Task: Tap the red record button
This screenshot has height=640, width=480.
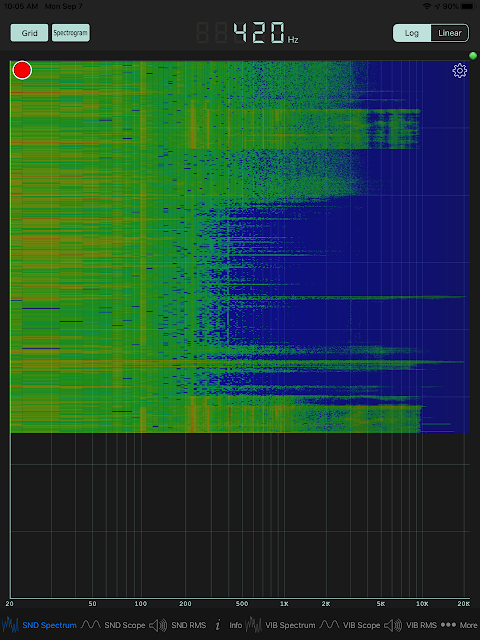Action: click(22, 70)
